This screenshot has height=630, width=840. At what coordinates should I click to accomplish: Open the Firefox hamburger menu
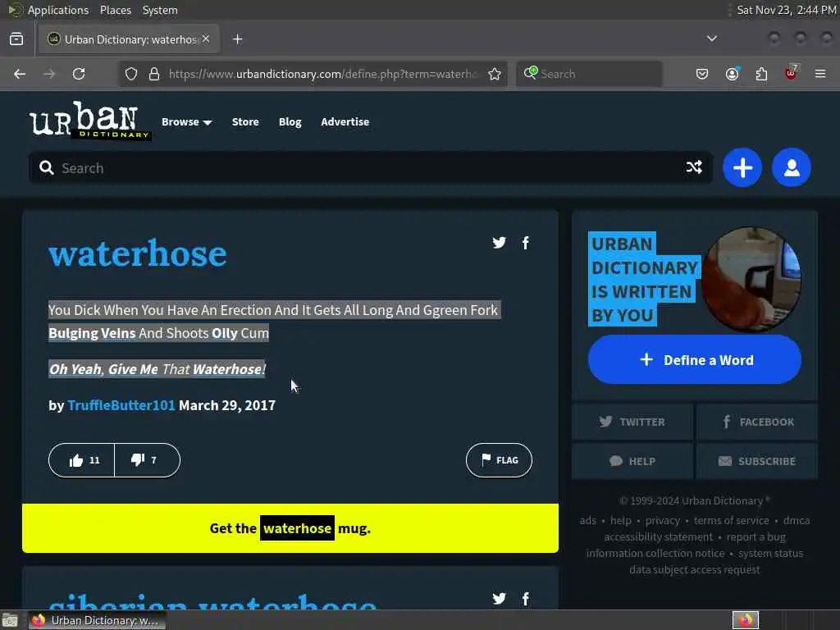click(x=820, y=74)
